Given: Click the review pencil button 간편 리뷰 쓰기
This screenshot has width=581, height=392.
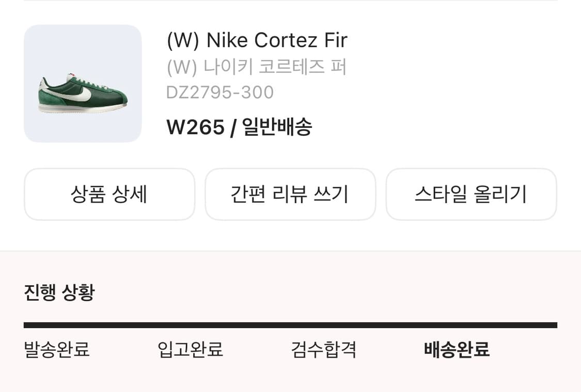Looking at the screenshot, I should (x=290, y=194).
